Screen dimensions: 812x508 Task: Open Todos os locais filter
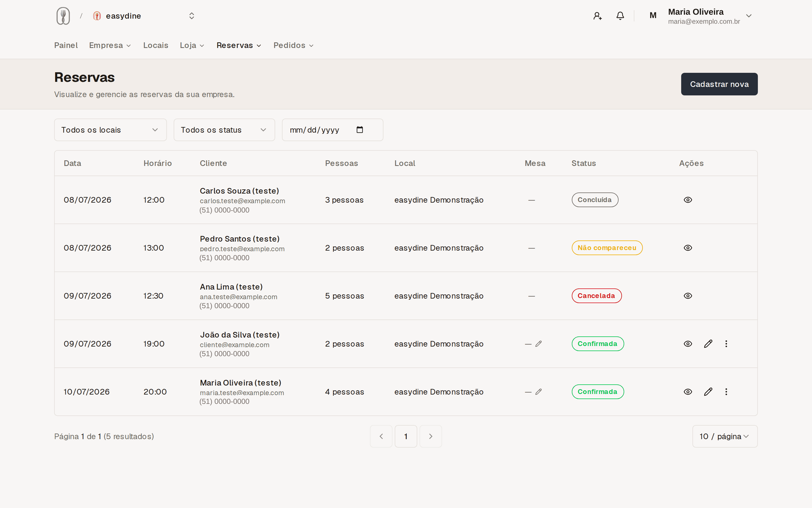tap(111, 130)
